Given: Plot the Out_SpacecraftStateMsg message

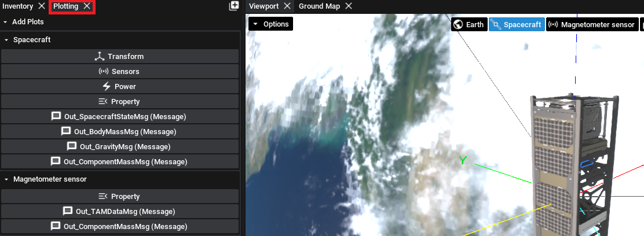Looking at the screenshot, I should (120, 117).
